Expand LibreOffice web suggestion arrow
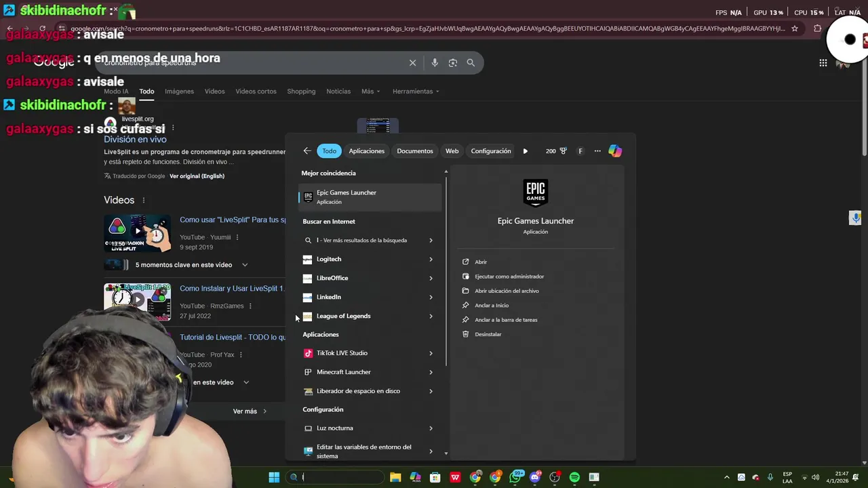The width and height of the screenshot is (868, 488). point(431,278)
